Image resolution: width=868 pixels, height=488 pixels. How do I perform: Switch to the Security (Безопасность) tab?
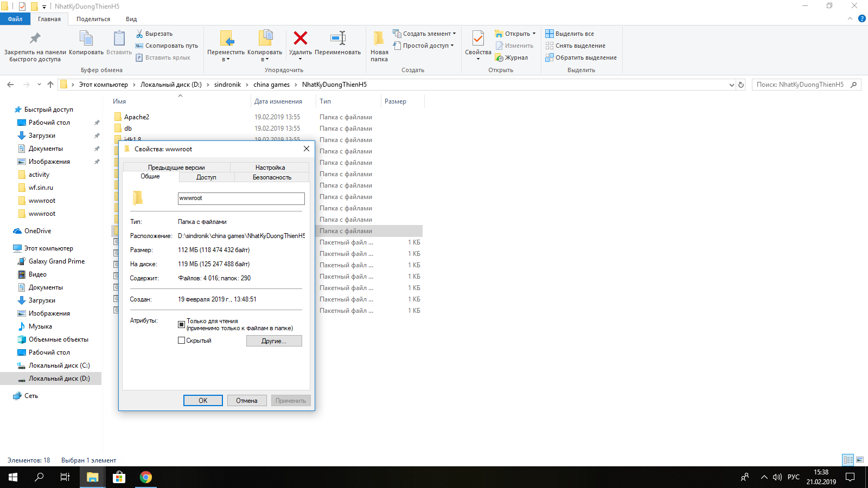(x=272, y=177)
